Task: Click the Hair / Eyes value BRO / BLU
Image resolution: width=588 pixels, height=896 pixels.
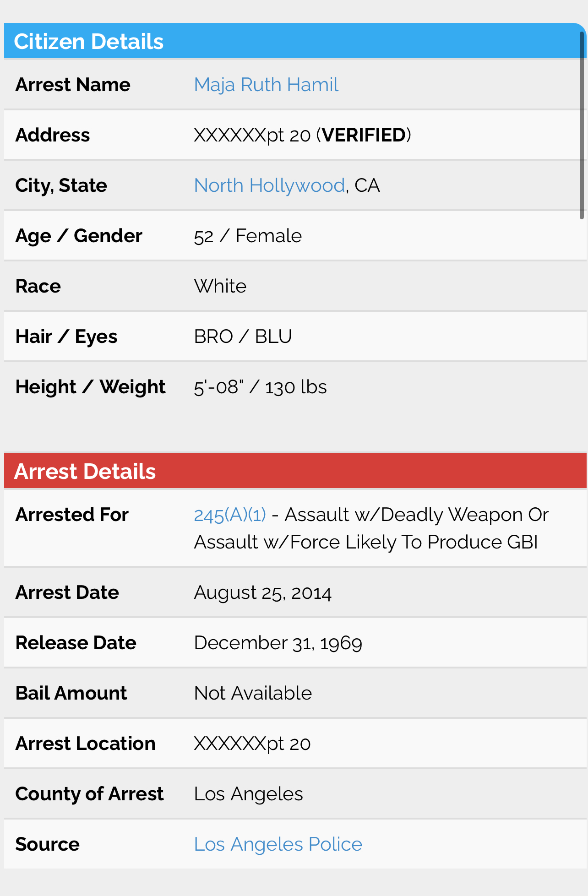Action: [243, 337]
